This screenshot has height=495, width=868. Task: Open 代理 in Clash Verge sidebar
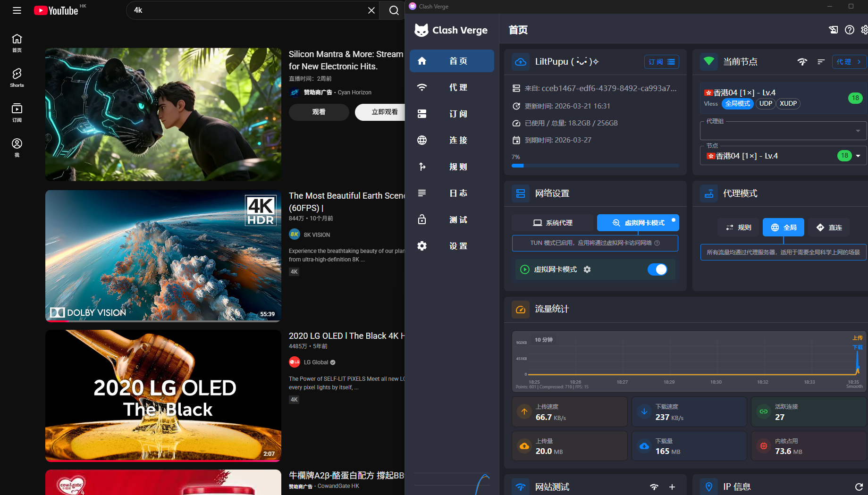point(451,87)
